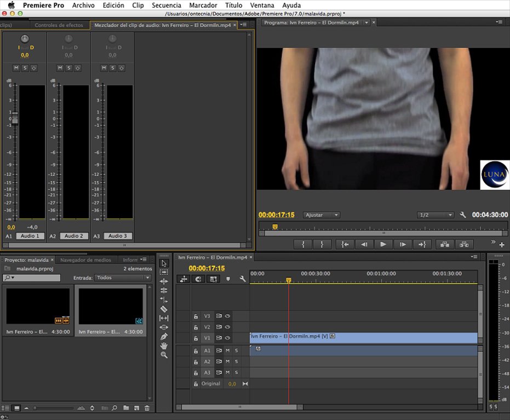Select the Razor tool in tools panel
Viewport: 510px width, 420px height.
(164, 309)
